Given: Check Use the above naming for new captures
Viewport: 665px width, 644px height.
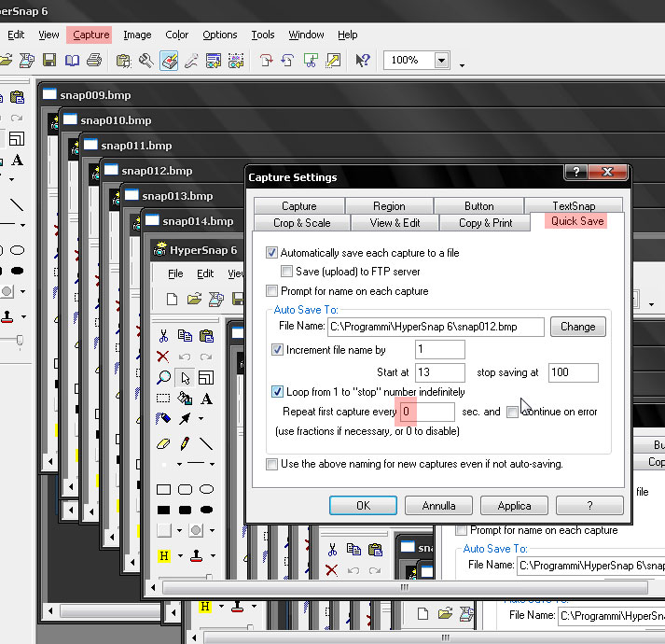Looking at the screenshot, I should point(271,464).
